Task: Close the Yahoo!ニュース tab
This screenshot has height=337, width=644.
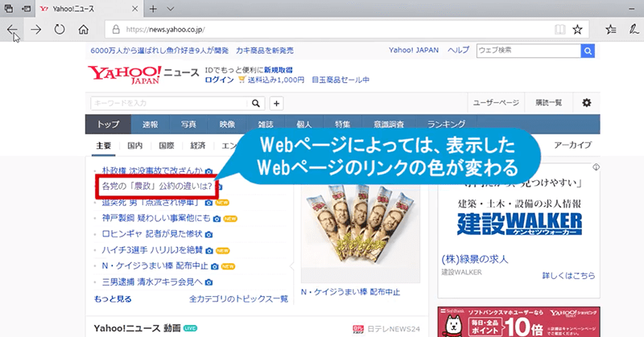Action: point(134,9)
